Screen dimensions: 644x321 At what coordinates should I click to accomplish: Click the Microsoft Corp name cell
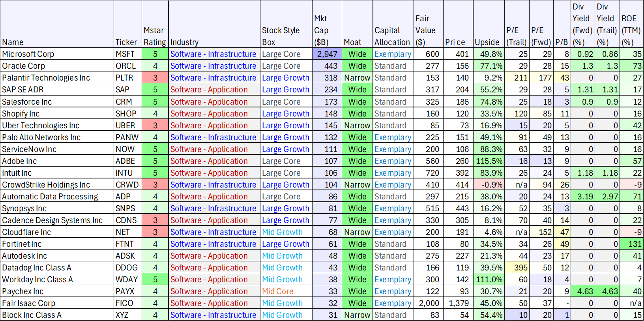(x=57, y=54)
